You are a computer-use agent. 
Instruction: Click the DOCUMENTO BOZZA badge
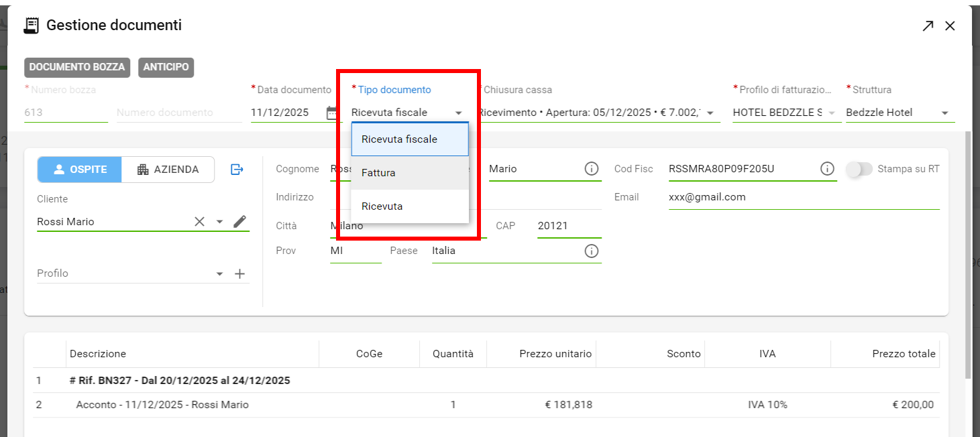pos(77,67)
